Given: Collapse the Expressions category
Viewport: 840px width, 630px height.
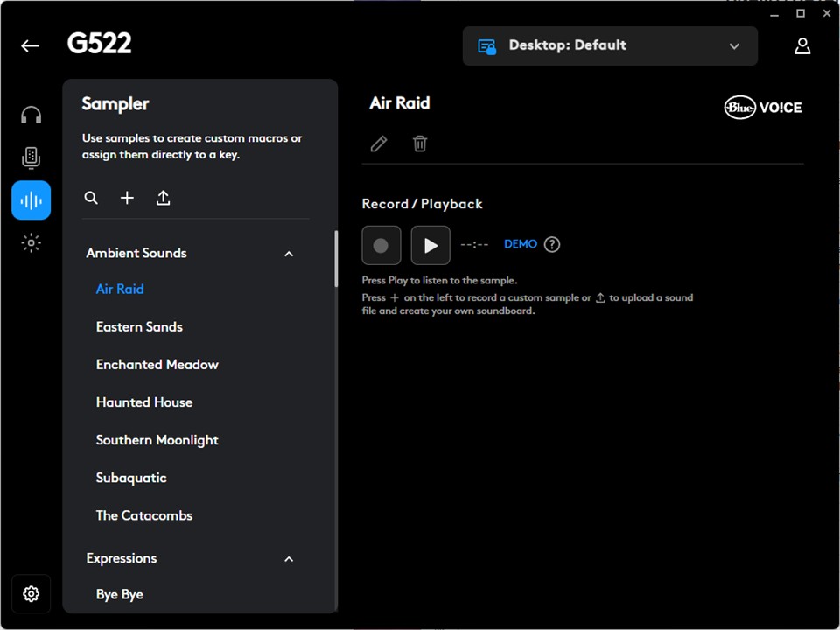Looking at the screenshot, I should click(x=289, y=559).
